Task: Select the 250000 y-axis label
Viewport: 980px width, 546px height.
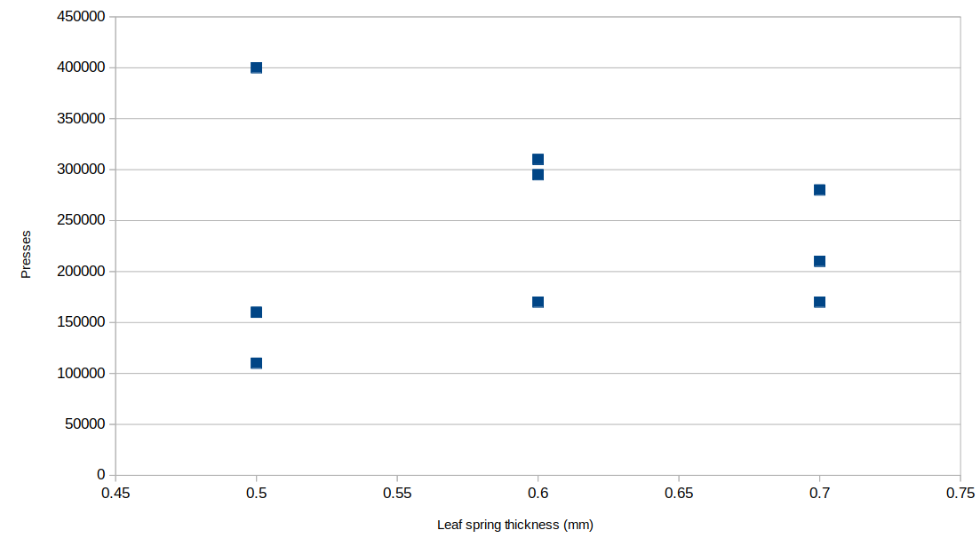Action: (x=83, y=220)
